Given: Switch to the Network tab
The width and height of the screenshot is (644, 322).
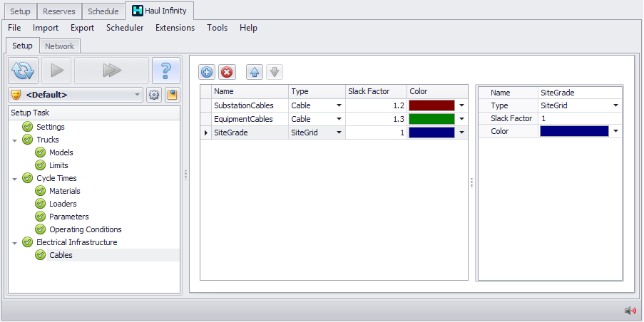Looking at the screenshot, I should (60, 46).
